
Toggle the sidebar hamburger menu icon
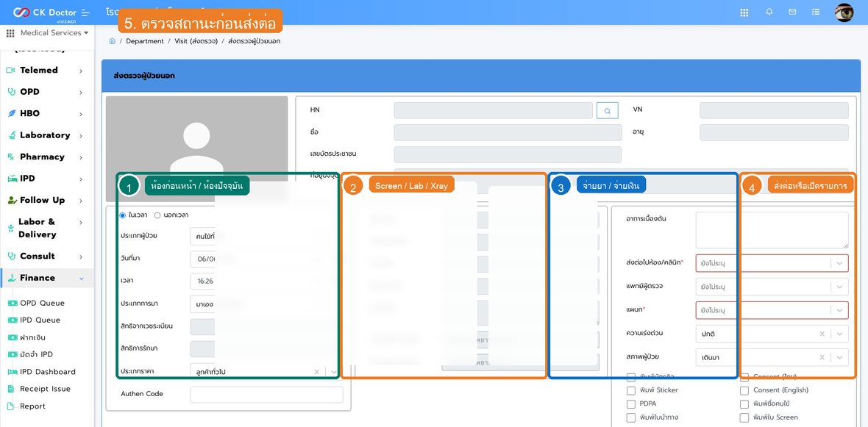(85, 12)
